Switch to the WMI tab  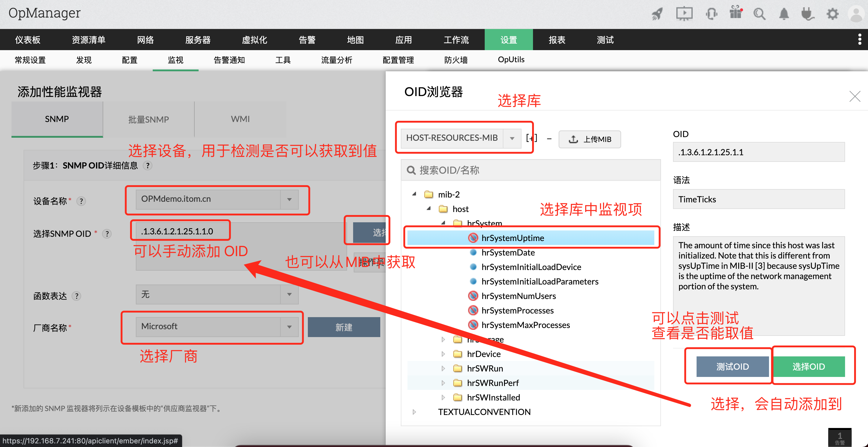[240, 119]
